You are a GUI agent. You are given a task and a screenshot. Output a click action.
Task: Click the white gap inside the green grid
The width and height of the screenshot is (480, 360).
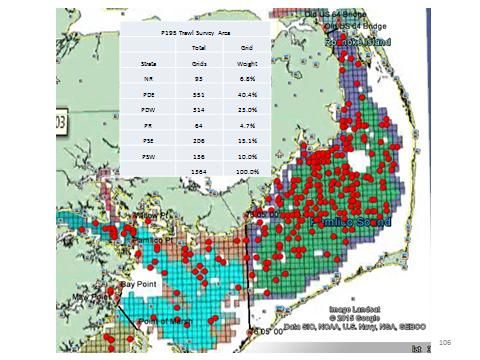coord(358,160)
